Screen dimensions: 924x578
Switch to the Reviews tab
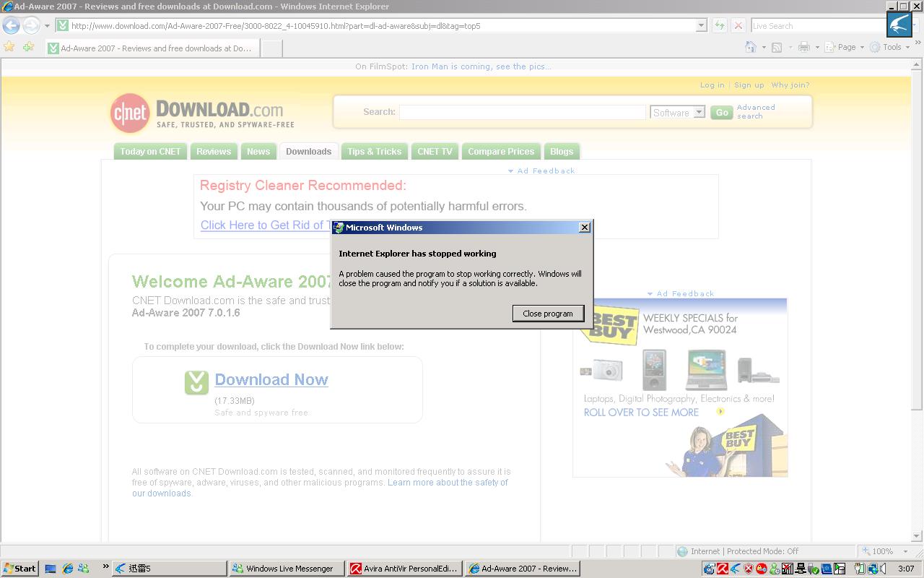point(214,152)
